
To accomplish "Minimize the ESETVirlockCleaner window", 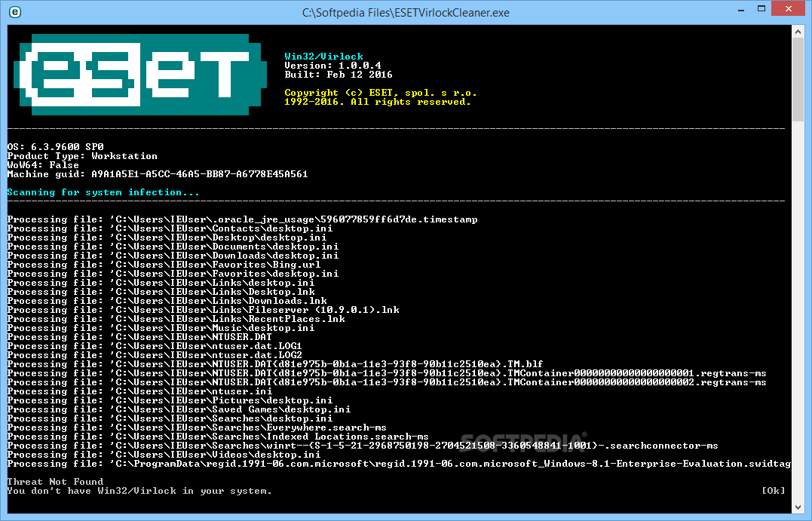I will point(741,10).
